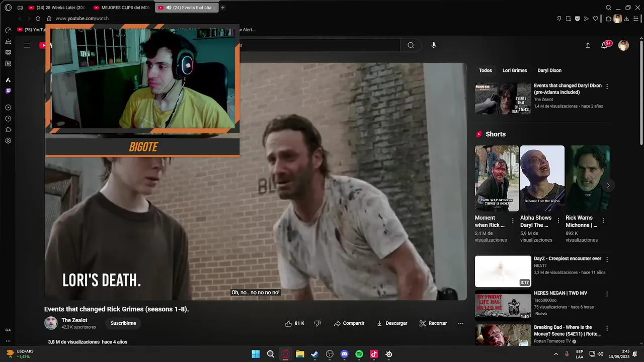Click the pin icon in Opera toolbar
Viewport: 644px width, 362px height.
click(x=559, y=19)
